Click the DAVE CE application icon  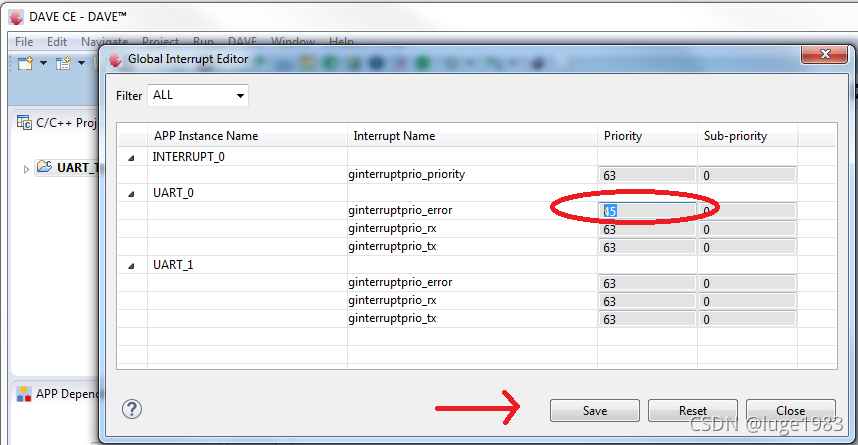[x=16, y=17]
